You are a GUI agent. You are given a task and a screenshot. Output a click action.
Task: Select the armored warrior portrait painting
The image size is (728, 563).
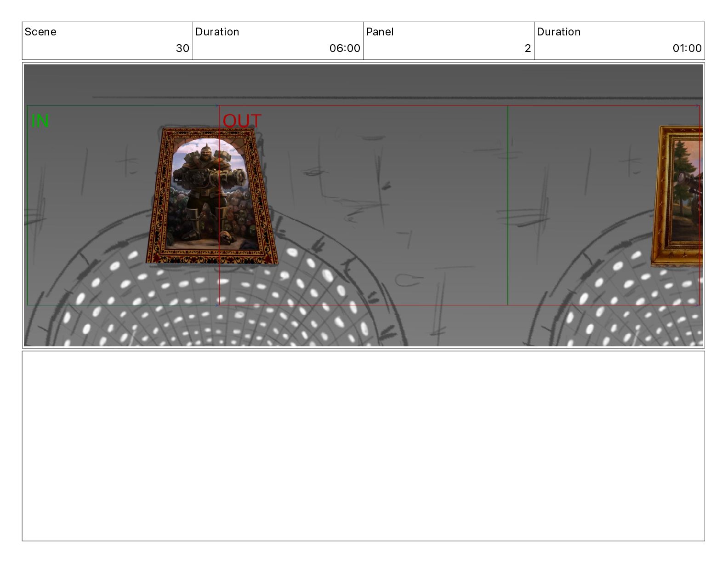tap(212, 196)
